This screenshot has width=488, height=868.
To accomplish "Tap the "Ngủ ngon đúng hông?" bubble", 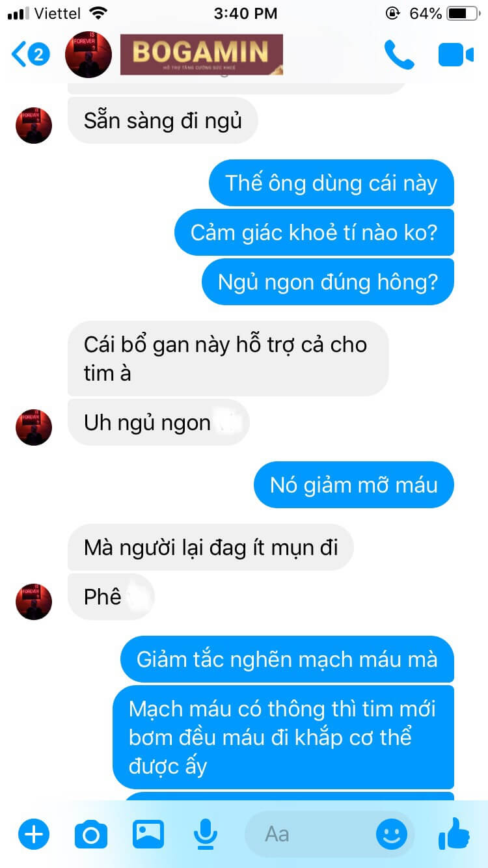I will click(x=327, y=282).
